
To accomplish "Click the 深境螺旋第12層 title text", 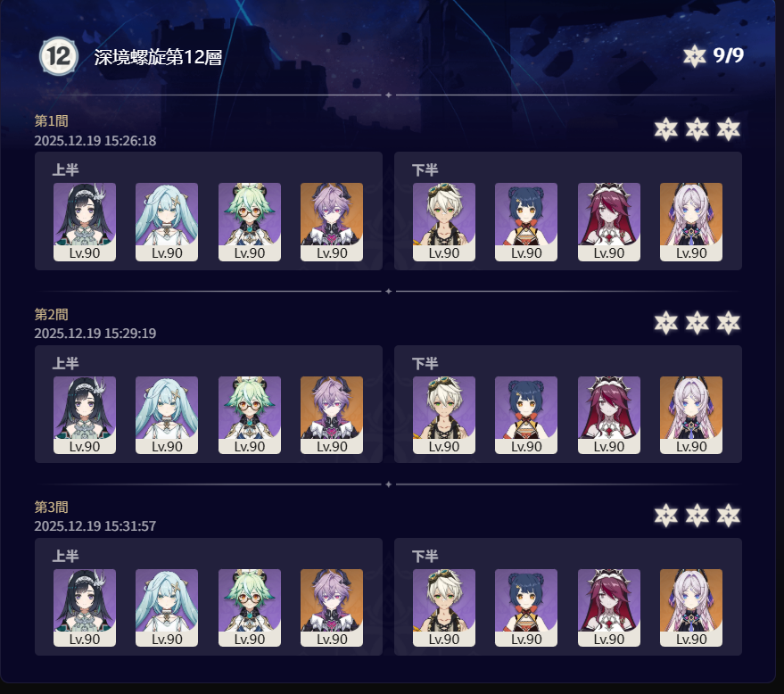I will click(158, 57).
